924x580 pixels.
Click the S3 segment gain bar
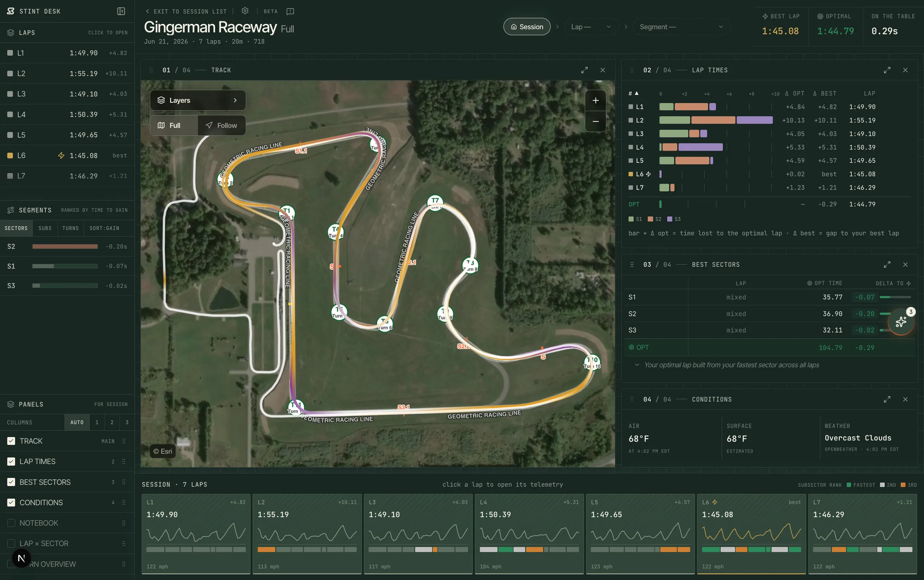(65, 286)
